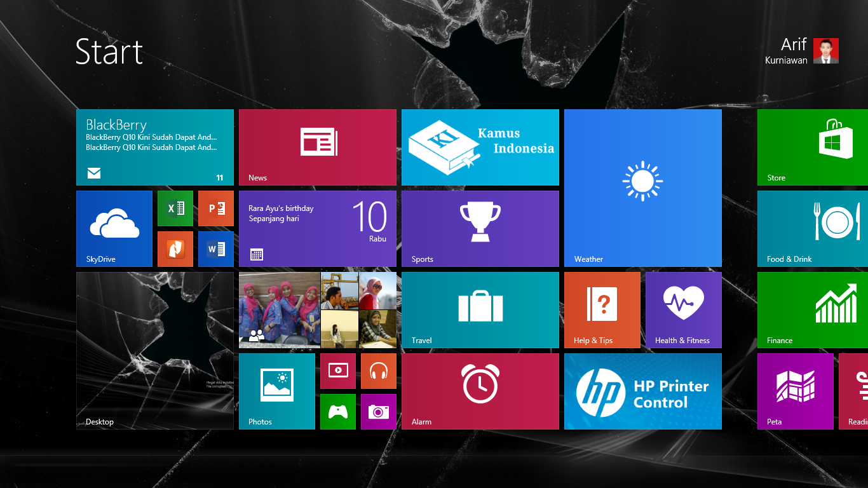Open the Calendar tile with Rara Ayu's birthday
Viewport: 868px width, 488px height.
tap(318, 229)
